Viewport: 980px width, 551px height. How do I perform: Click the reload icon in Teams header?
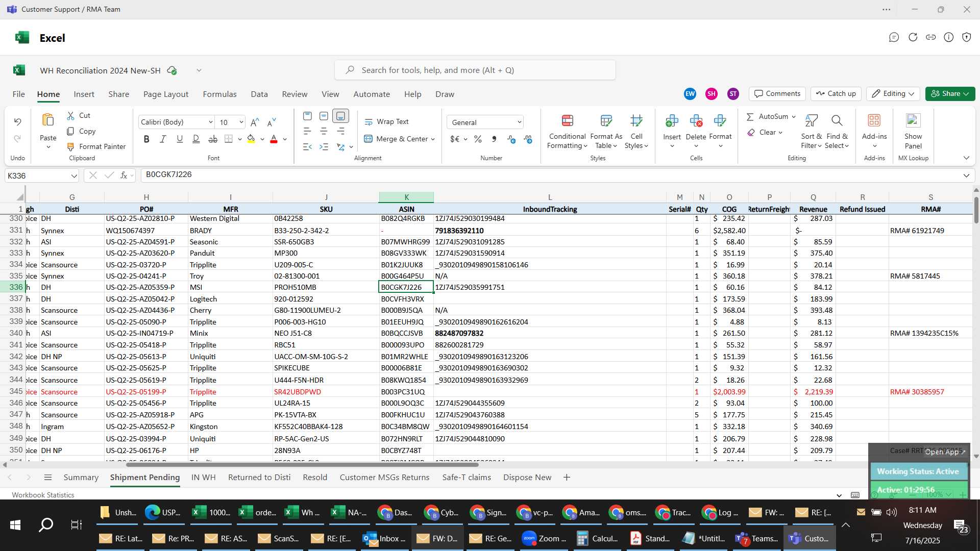913,37
